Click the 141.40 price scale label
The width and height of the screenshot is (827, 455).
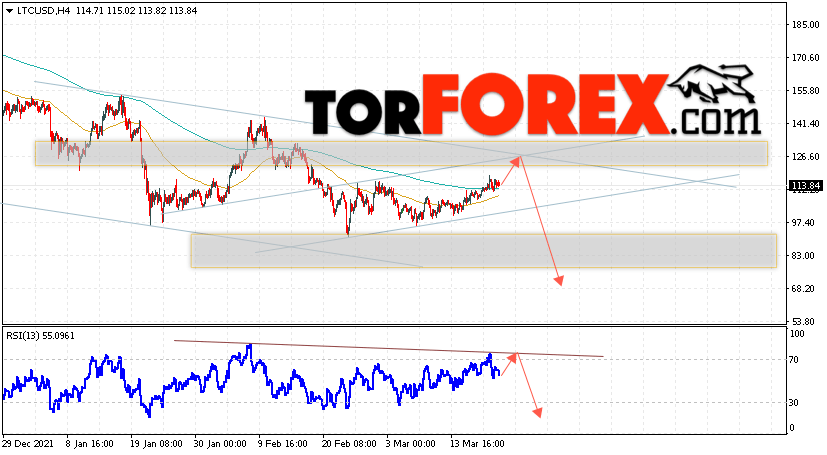point(805,124)
